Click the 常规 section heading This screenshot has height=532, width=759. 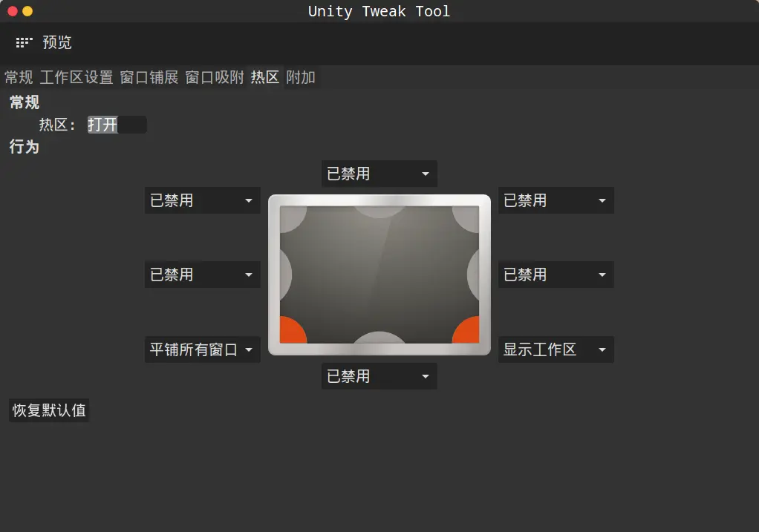pyautogui.click(x=25, y=102)
